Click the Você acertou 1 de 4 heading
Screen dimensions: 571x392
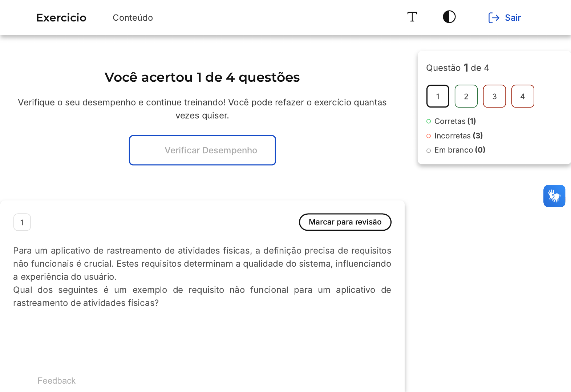(202, 77)
